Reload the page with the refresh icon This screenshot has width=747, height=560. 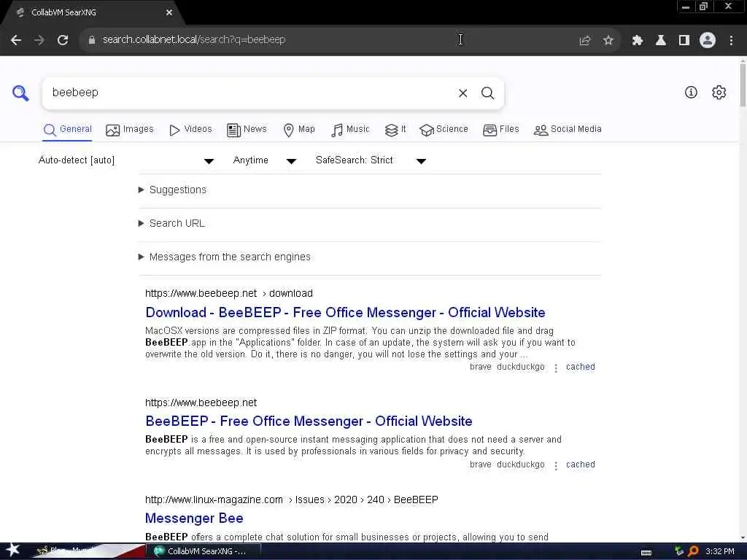point(63,40)
